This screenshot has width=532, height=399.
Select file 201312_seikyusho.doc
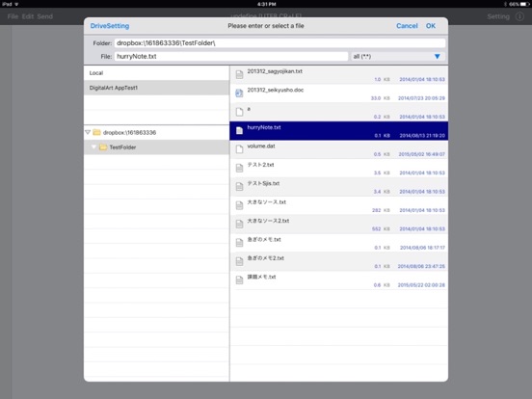coord(338,93)
